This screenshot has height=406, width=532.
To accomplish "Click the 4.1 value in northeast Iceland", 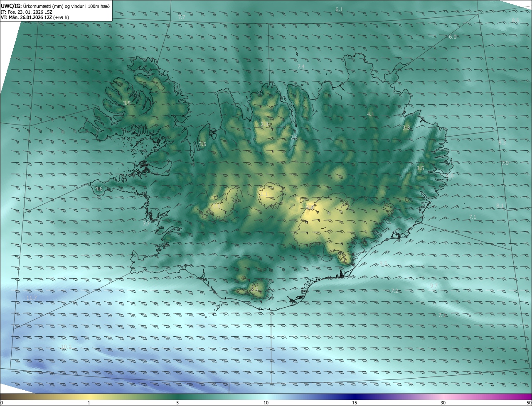I will click(x=371, y=114).
